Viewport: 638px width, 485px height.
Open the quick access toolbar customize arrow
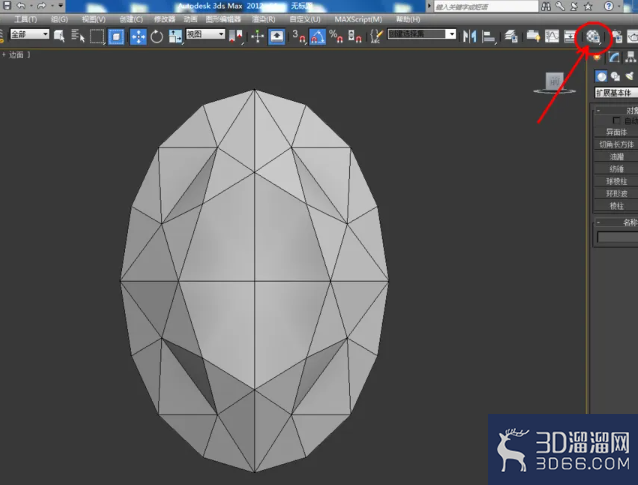coord(61,5)
